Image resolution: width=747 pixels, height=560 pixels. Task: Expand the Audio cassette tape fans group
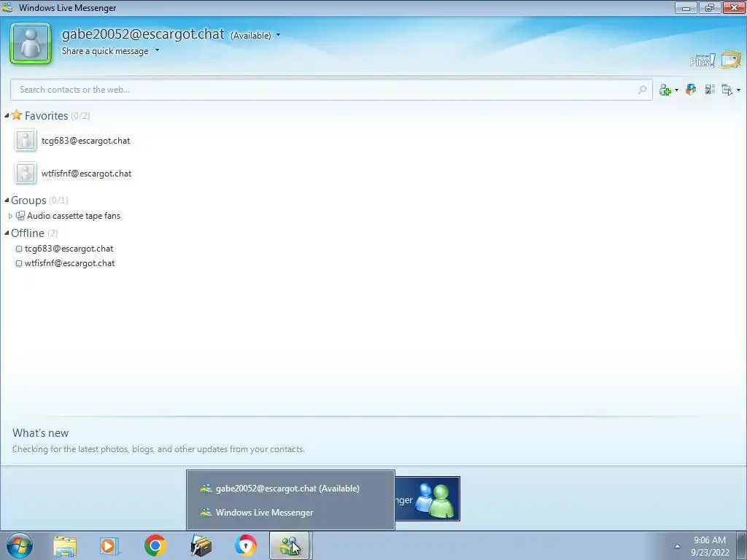10,216
